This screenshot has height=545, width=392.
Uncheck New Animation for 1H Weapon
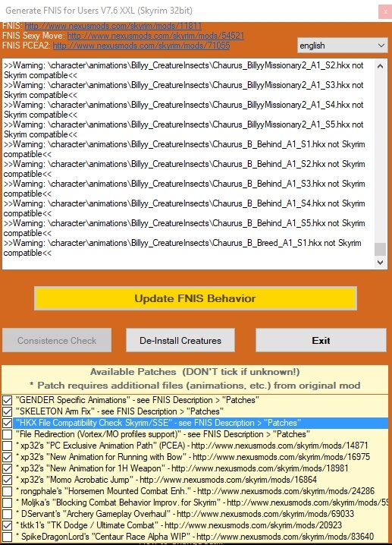(x=8, y=468)
